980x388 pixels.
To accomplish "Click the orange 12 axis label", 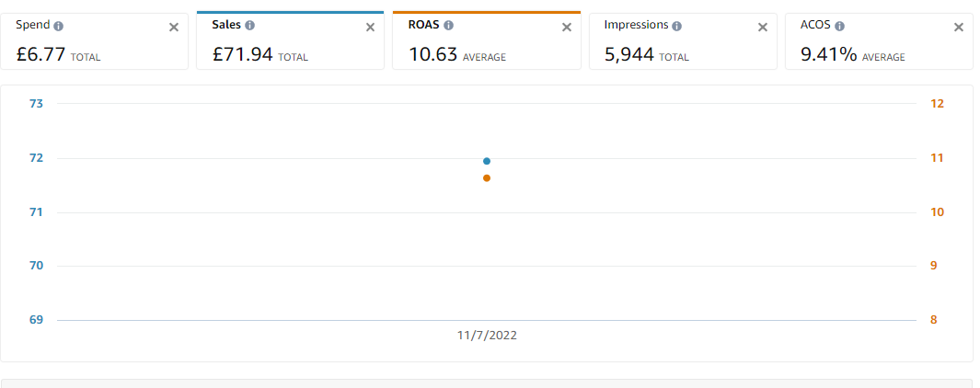I will coord(937,104).
